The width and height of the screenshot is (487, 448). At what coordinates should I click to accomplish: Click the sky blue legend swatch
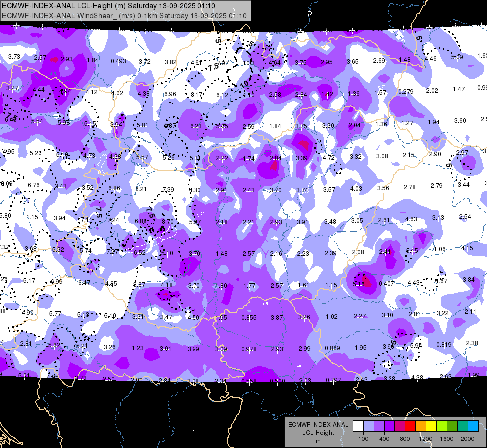pos(473,426)
